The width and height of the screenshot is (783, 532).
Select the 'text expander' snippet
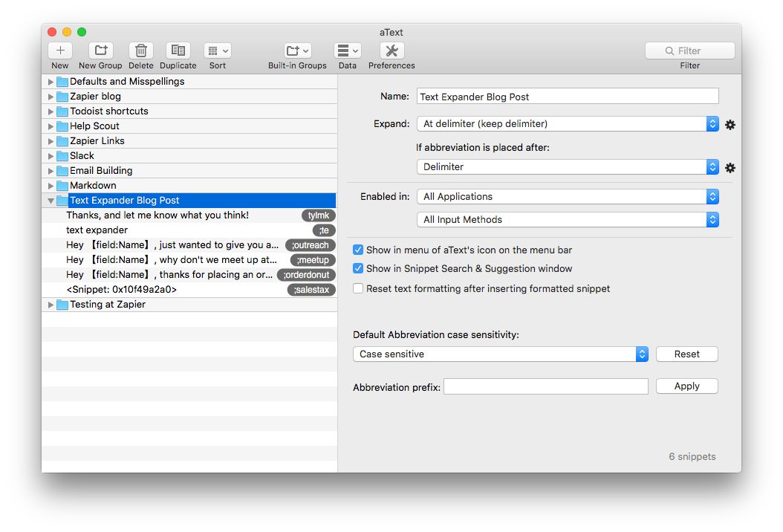189,230
